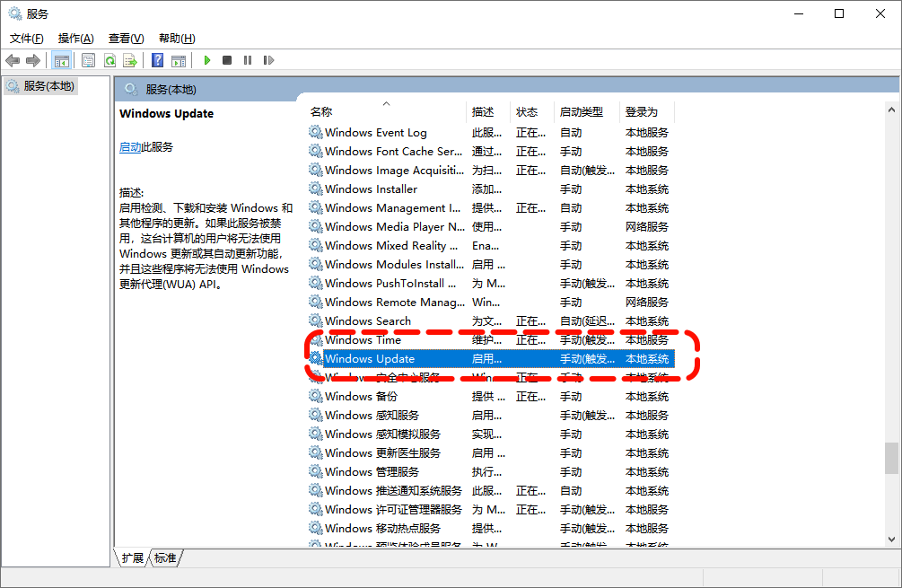Select the Windows 管理服务 row
This screenshot has height=588, width=902.
point(491,471)
